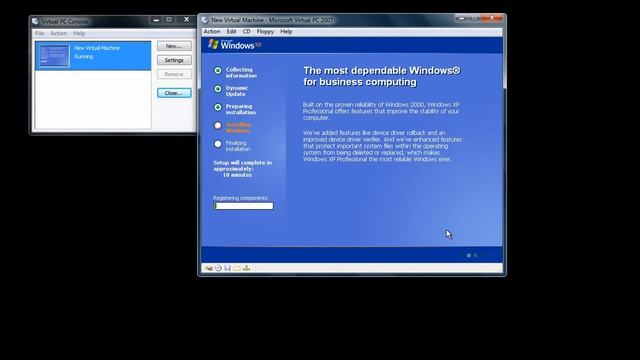The image size is (640, 360).
Task: Click the Virtual PC Console title bar icon
Action: pyautogui.click(x=36, y=21)
